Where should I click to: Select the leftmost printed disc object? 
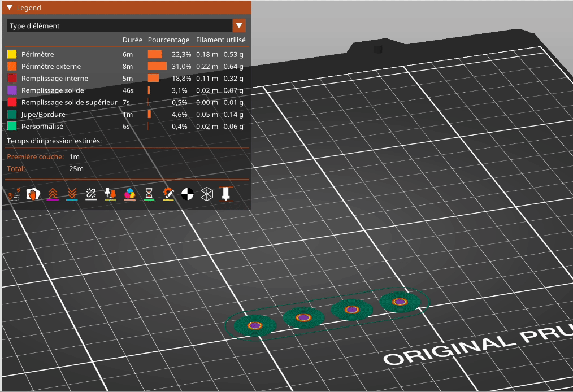coord(255,325)
